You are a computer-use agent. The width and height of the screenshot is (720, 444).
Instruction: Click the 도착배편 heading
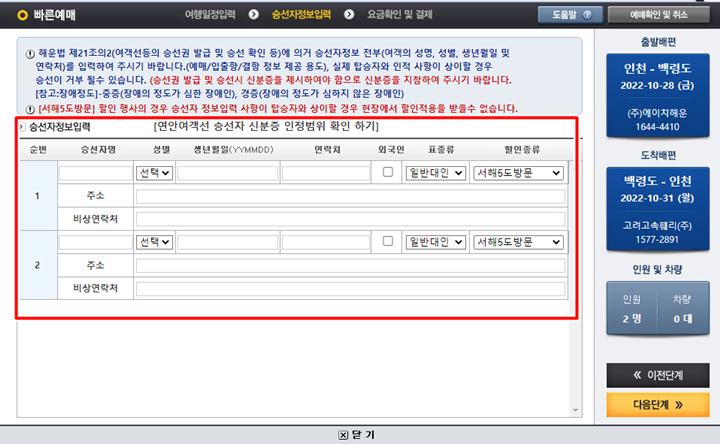click(x=658, y=156)
